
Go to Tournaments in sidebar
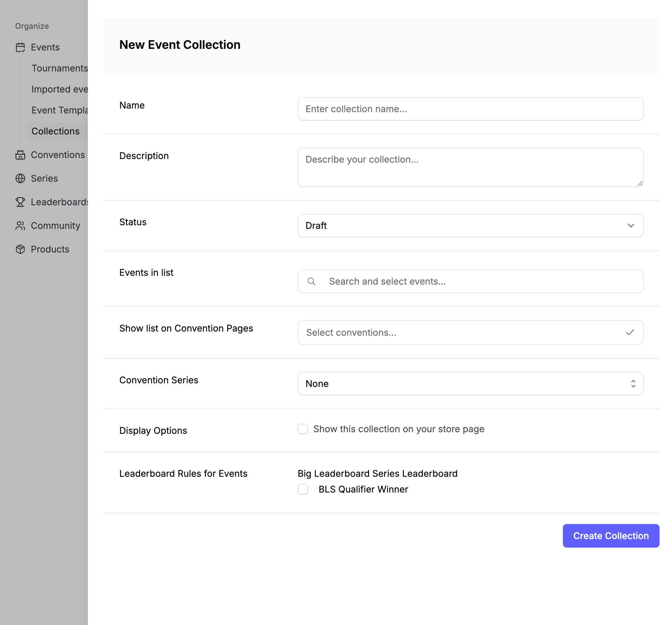pyautogui.click(x=59, y=68)
